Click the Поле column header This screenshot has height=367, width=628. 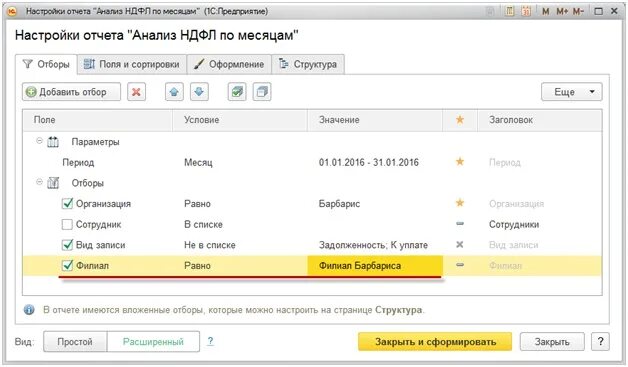(x=97, y=120)
